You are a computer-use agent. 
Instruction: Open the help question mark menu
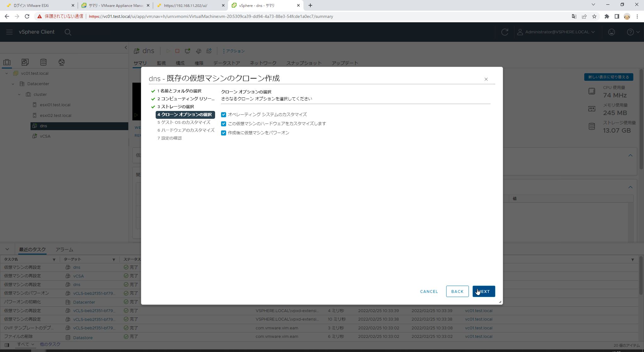point(633,32)
